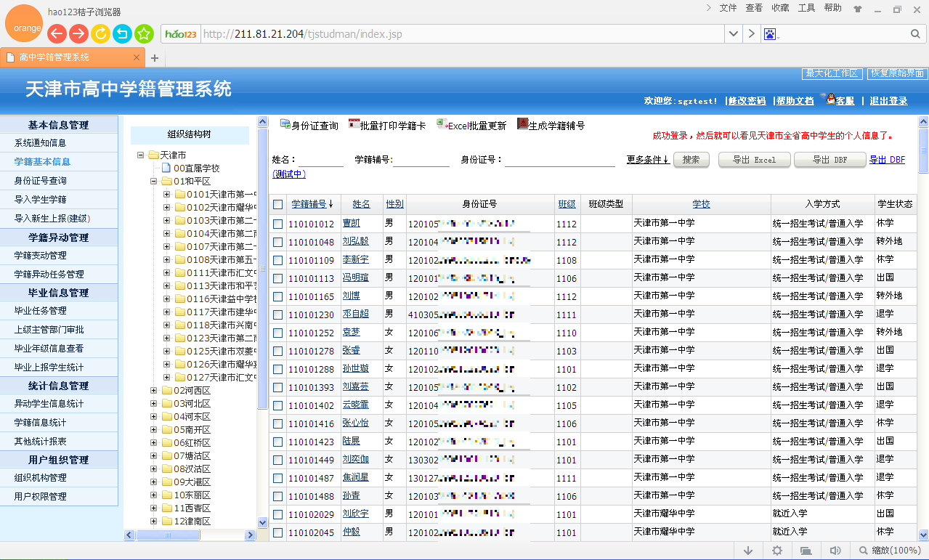Open the 文件 browser menu
This screenshot has width=929, height=560.
[728, 8]
